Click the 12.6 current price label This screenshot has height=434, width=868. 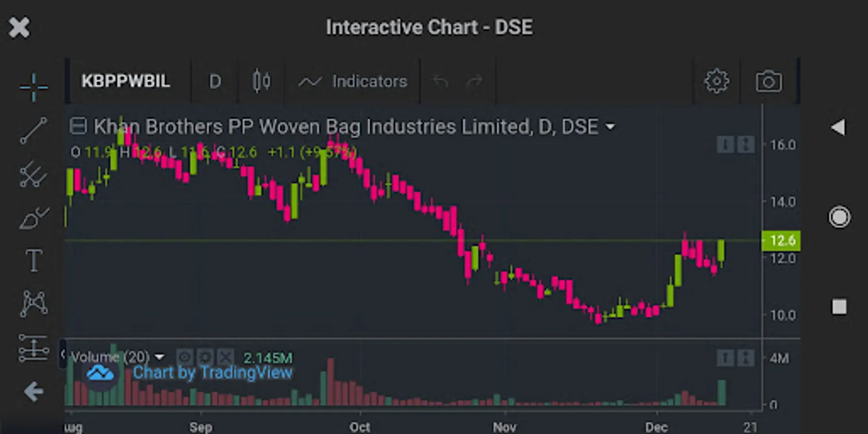[781, 241]
